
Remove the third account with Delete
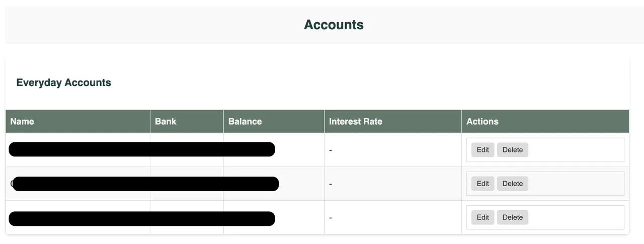coord(513,217)
